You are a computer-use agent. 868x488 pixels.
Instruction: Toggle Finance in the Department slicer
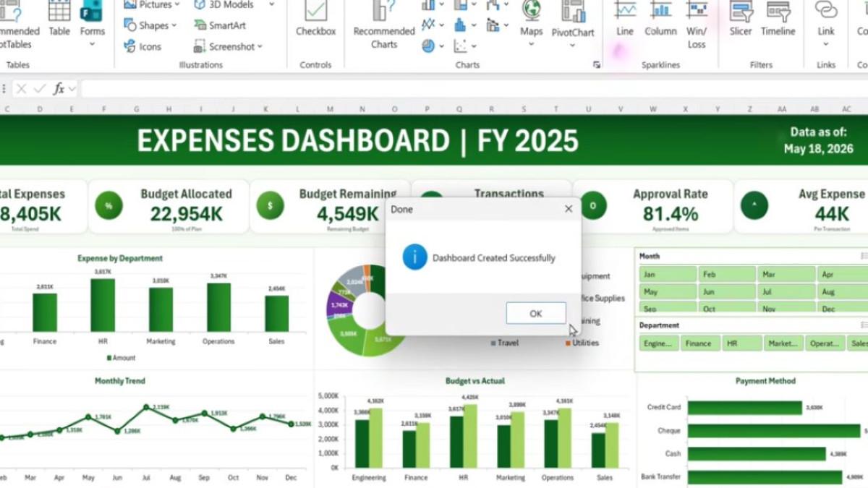tap(700, 343)
